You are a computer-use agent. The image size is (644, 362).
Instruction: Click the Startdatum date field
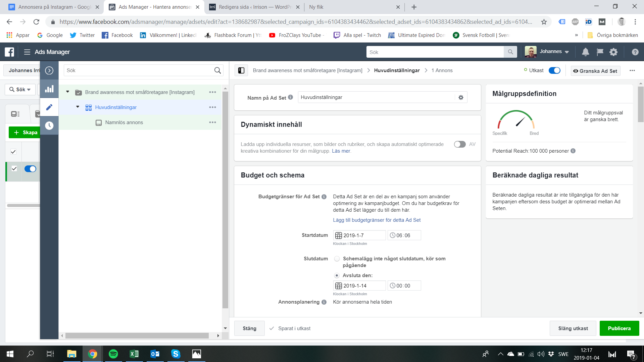(359, 236)
